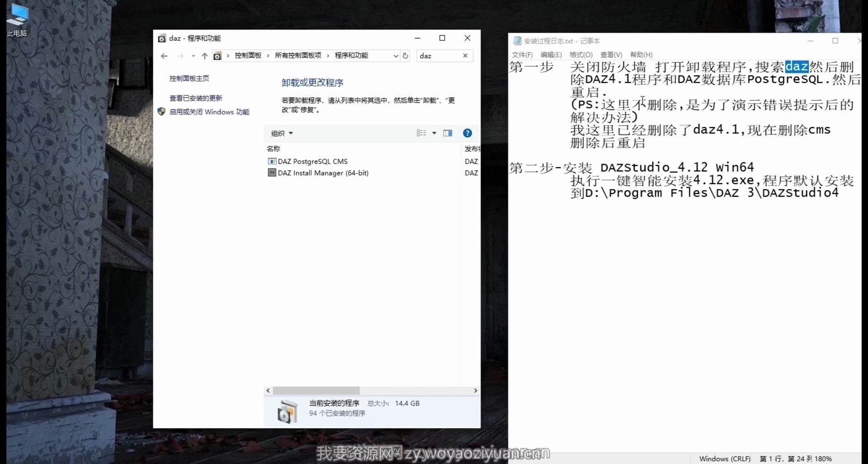Click the installed programs details icon
This screenshot has height=464, width=868.
(x=287, y=412)
